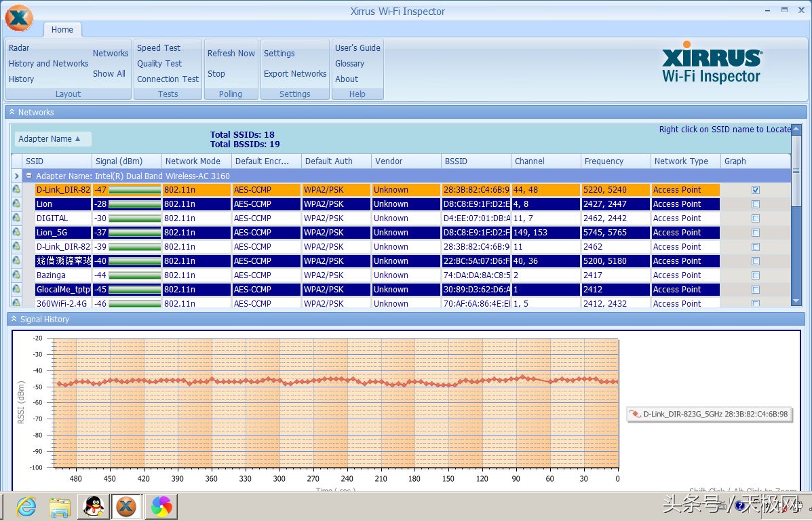Image resolution: width=812 pixels, height=521 pixels.
Task: Click frequency cell 5745, 5765
Action: click(x=616, y=233)
